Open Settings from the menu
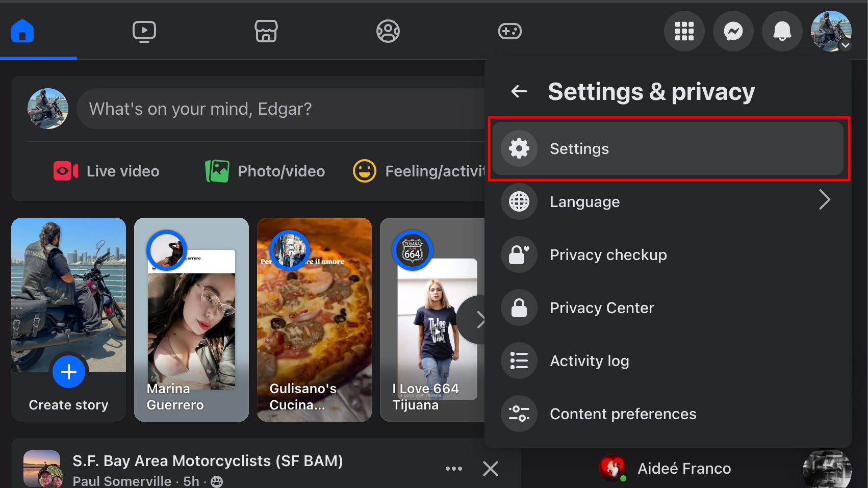Viewport: 868px width, 488px height. point(668,148)
